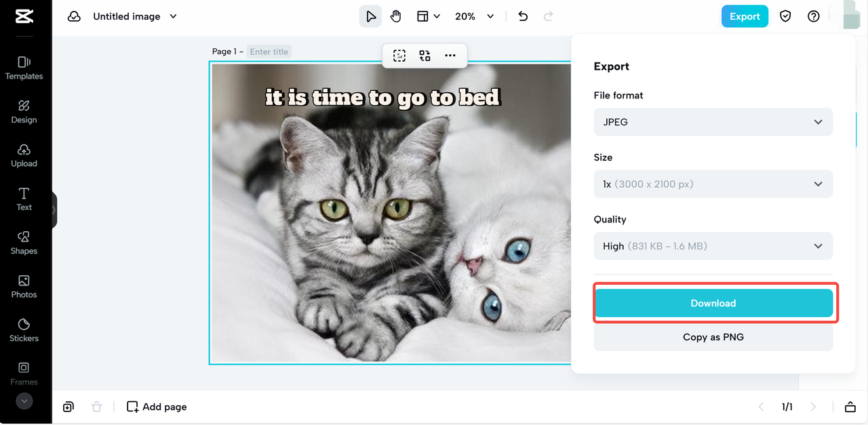The image size is (868, 425).
Task: Open the Stickers sidebar panel
Action: tap(24, 330)
